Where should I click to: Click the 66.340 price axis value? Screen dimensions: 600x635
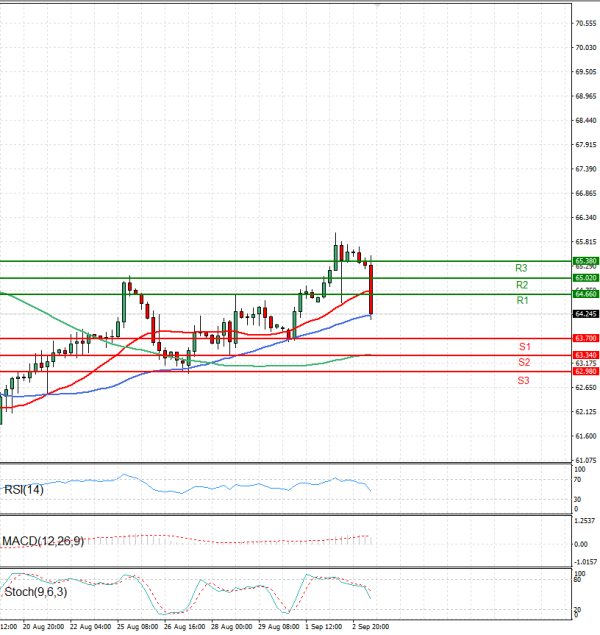(586, 217)
